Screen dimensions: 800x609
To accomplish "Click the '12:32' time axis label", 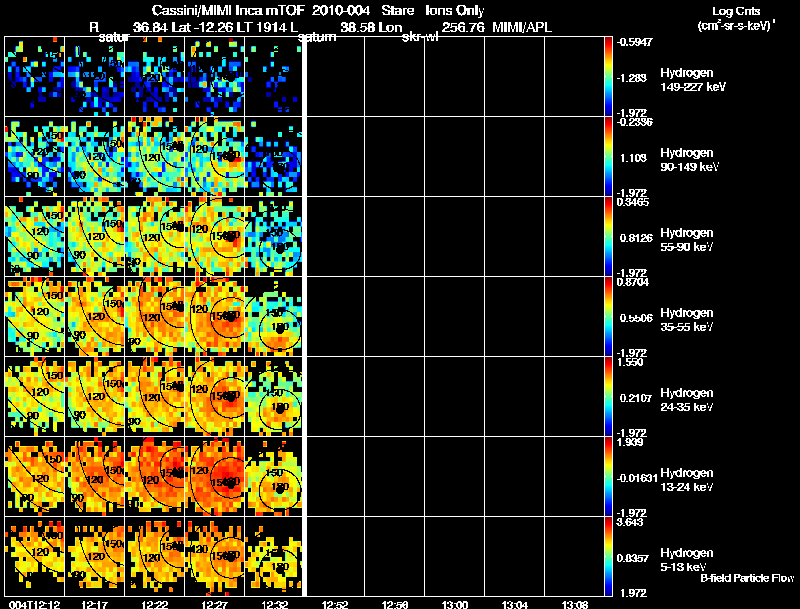I will 274,605.
